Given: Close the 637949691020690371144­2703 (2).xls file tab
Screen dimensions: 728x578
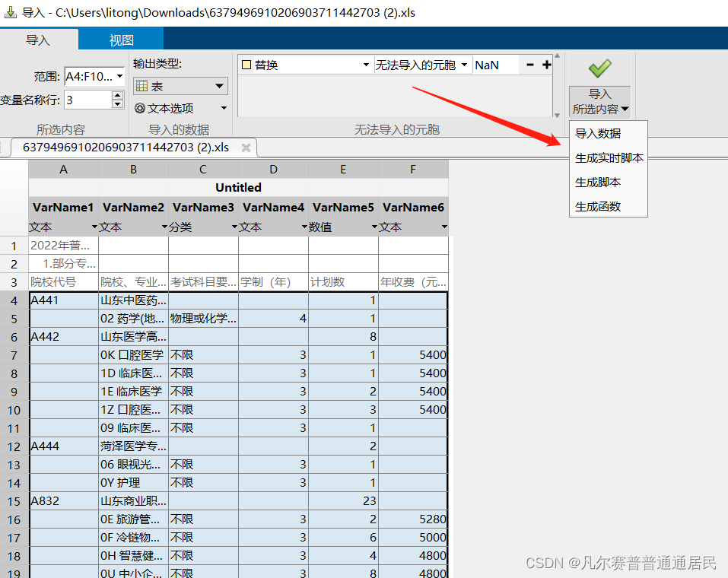Looking at the screenshot, I should [246, 148].
